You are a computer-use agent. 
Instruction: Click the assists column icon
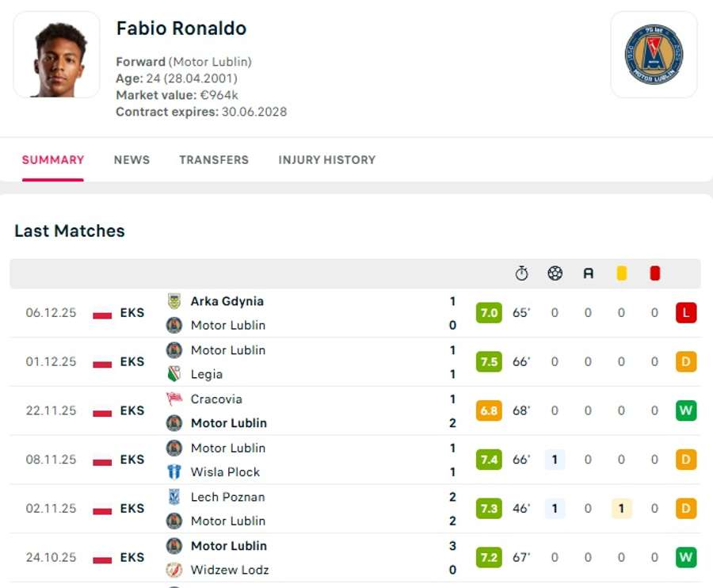pyautogui.click(x=588, y=273)
